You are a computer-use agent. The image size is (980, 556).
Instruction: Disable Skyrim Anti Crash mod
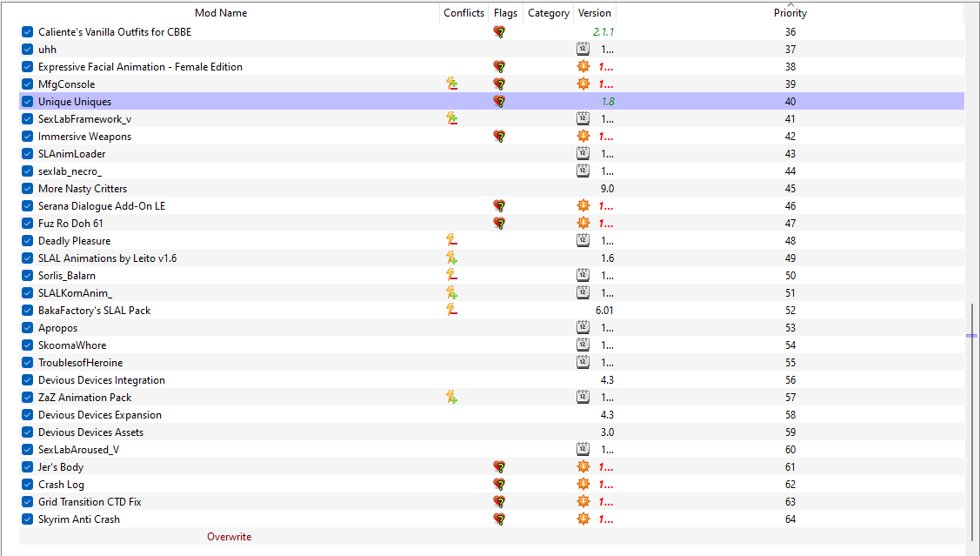click(x=28, y=519)
